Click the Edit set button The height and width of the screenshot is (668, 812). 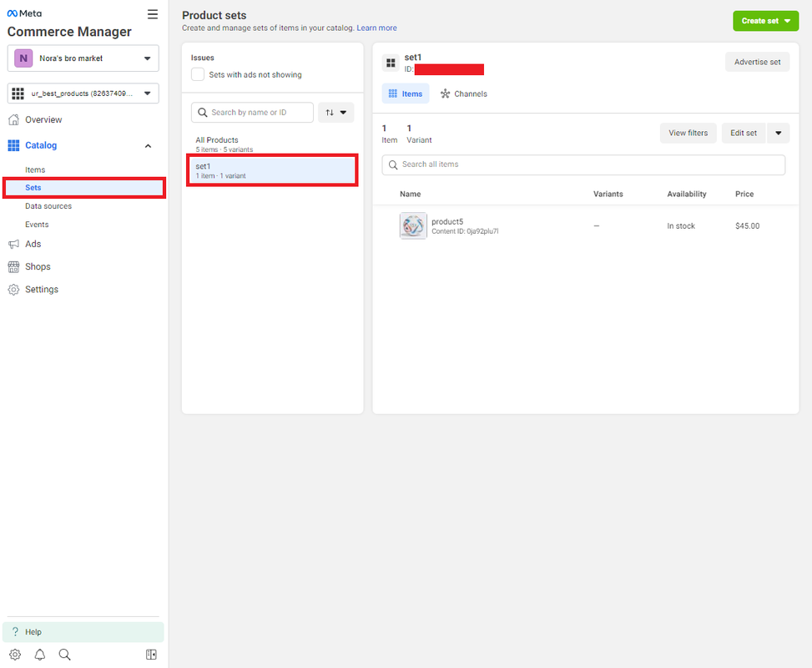[x=744, y=134]
